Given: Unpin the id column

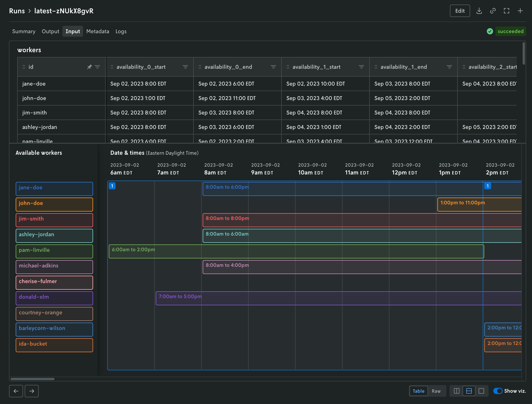Looking at the screenshot, I should (x=89, y=67).
